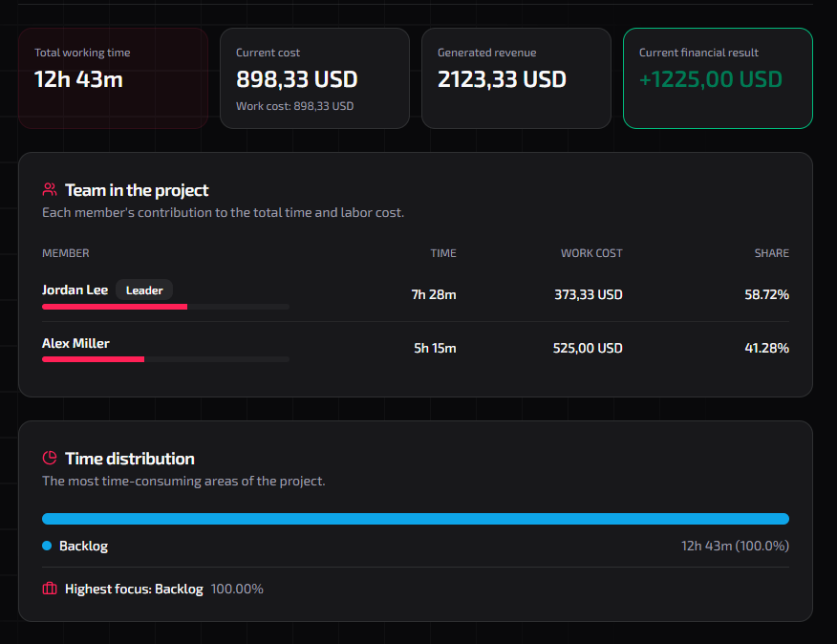Click Jordan Lee's pink progress bar
837x644 pixels.
[x=115, y=307]
